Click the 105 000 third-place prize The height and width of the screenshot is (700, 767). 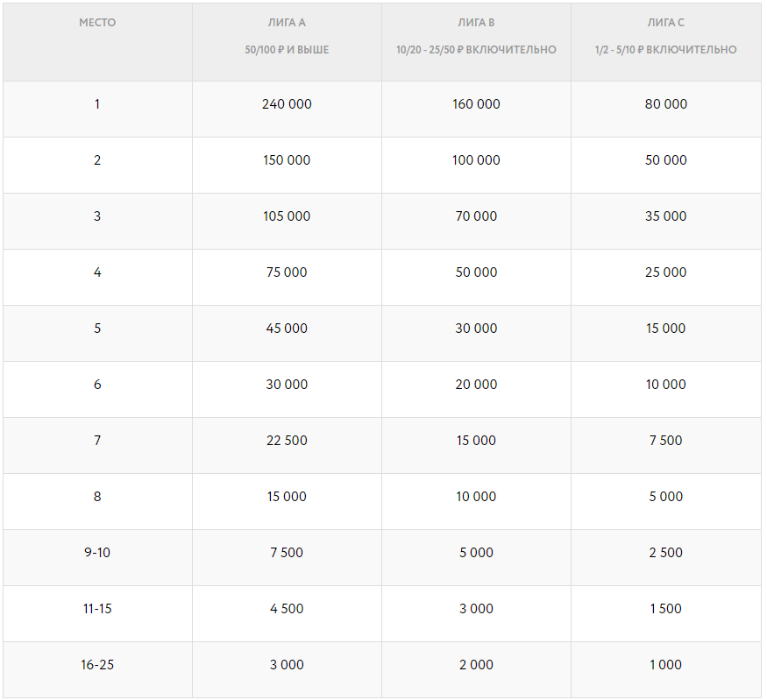tap(287, 216)
